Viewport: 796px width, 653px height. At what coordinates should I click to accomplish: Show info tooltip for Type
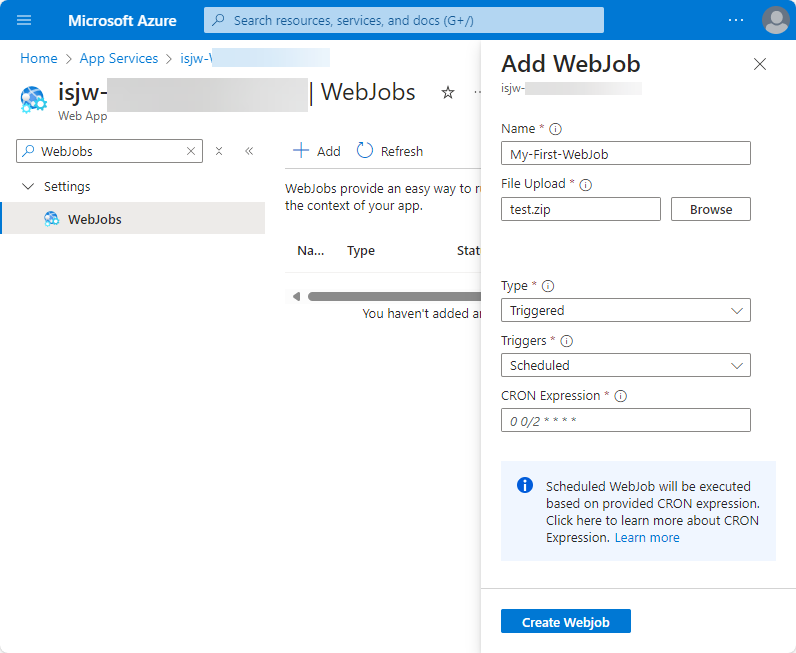(x=548, y=286)
